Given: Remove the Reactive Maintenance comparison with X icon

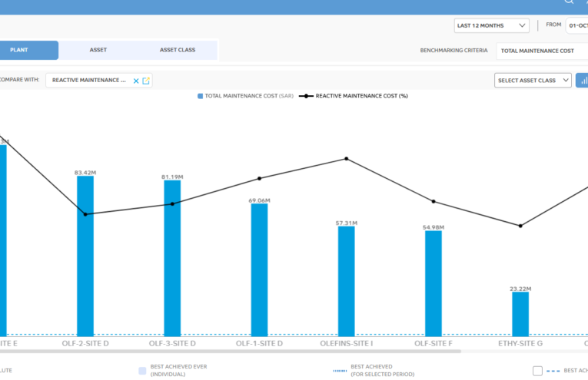Looking at the screenshot, I should 136,81.
